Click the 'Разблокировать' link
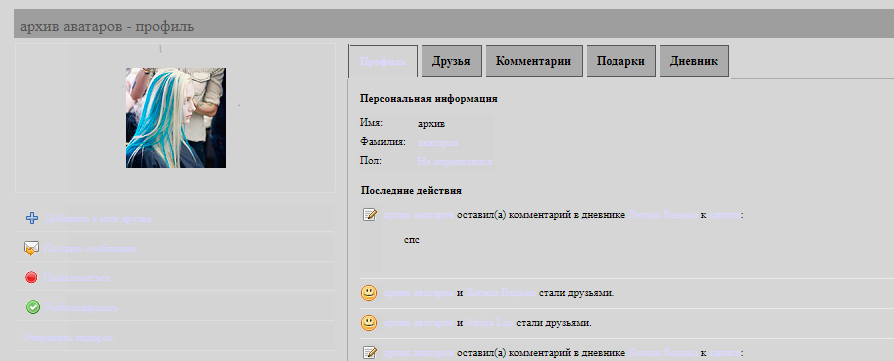The image size is (894, 361). coord(81,307)
